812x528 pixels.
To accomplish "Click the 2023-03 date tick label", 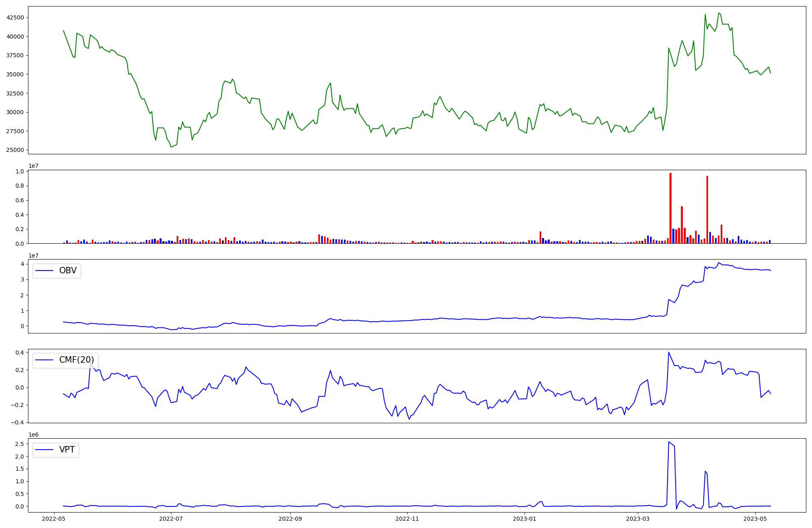I will coord(638,519).
